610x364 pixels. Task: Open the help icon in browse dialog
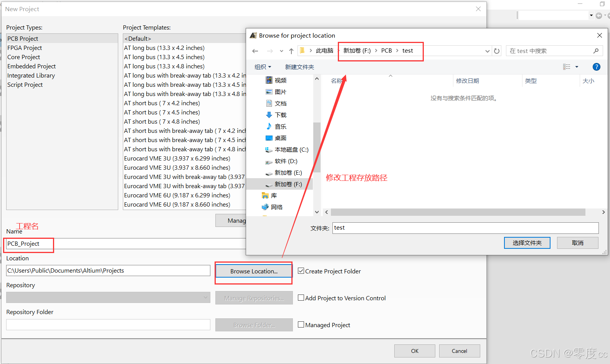(x=596, y=67)
